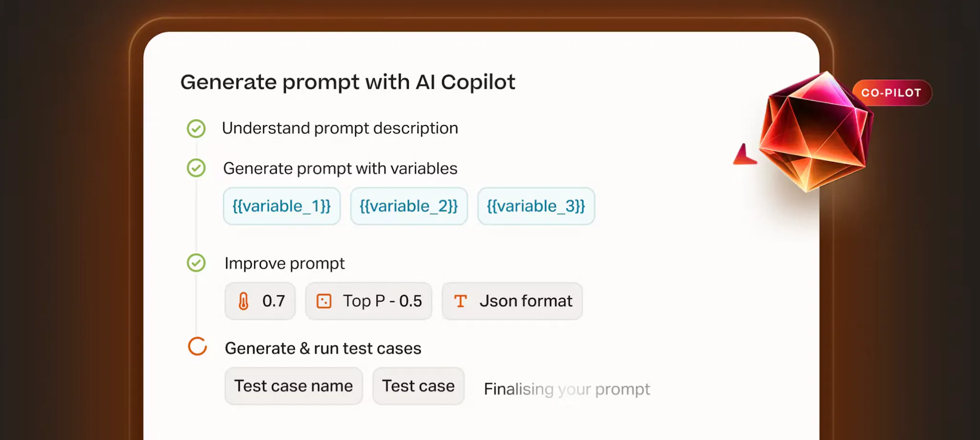Click the Finalising your prompt status text

click(567, 389)
